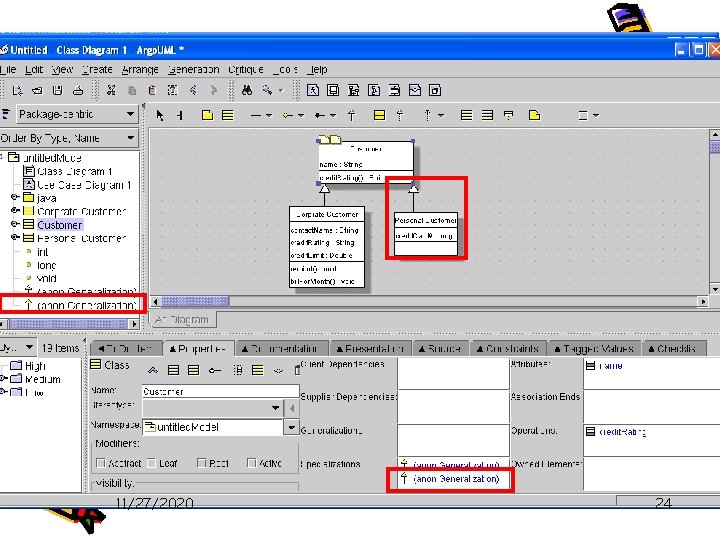Open the Generation menu
This screenshot has height=540, width=720.
[x=193, y=69]
